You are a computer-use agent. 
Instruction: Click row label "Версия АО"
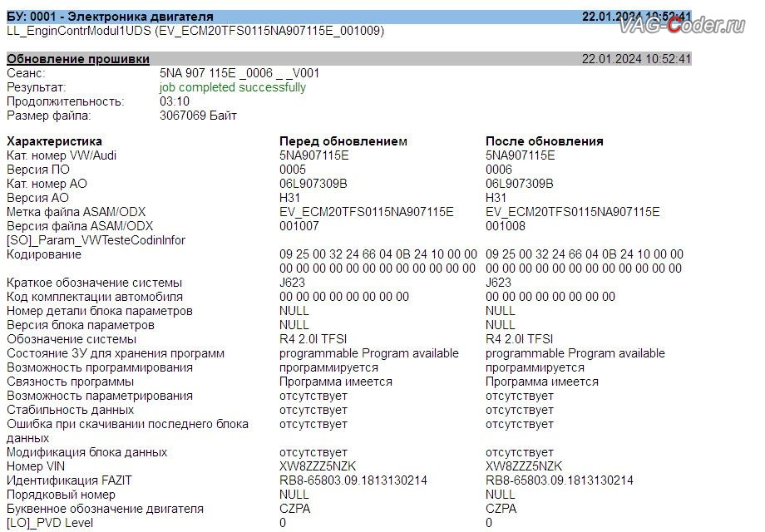(x=37, y=198)
